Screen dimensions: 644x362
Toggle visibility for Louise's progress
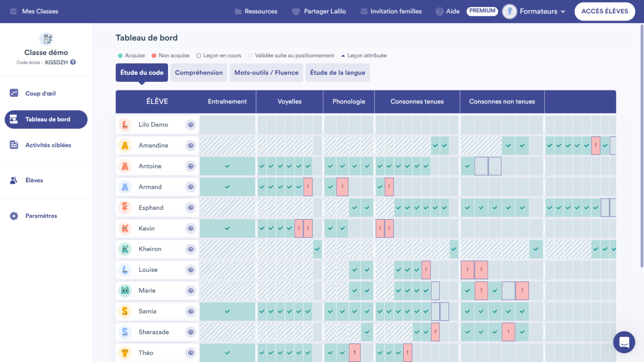click(191, 270)
